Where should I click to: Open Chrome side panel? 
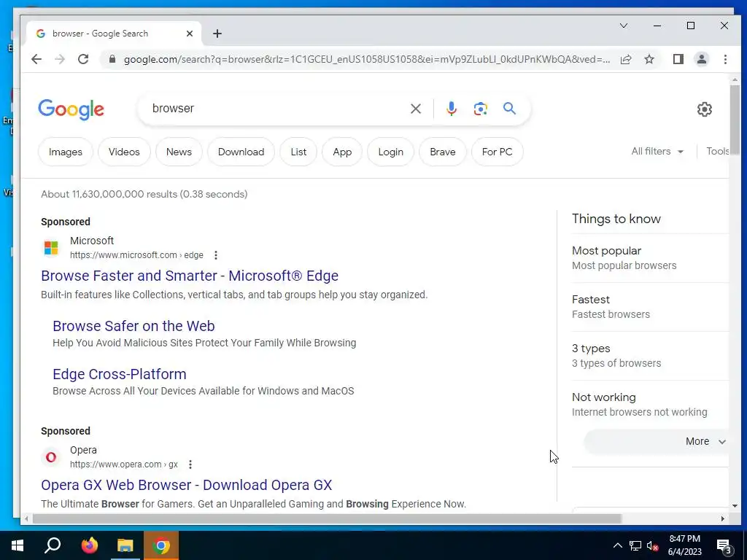pyautogui.click(x=678, y=59)
